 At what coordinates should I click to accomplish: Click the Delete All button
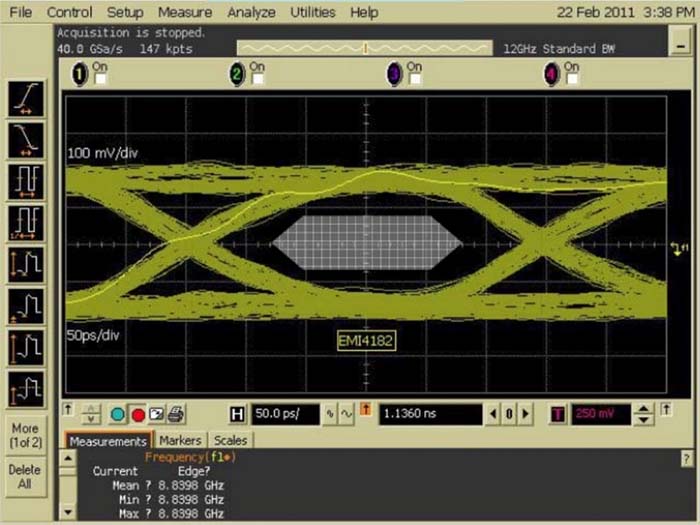tap(25, 476)
